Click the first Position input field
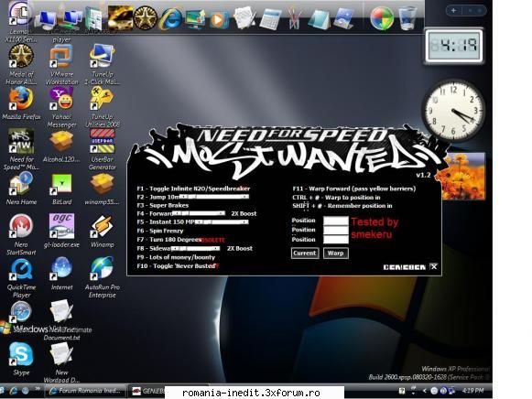532x399 pixels. 335,221
